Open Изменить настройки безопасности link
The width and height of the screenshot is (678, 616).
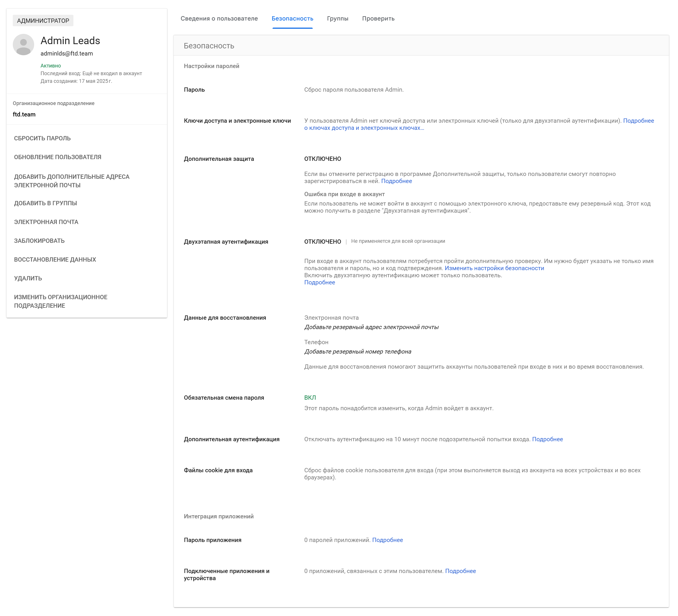(x=494, y=268)
